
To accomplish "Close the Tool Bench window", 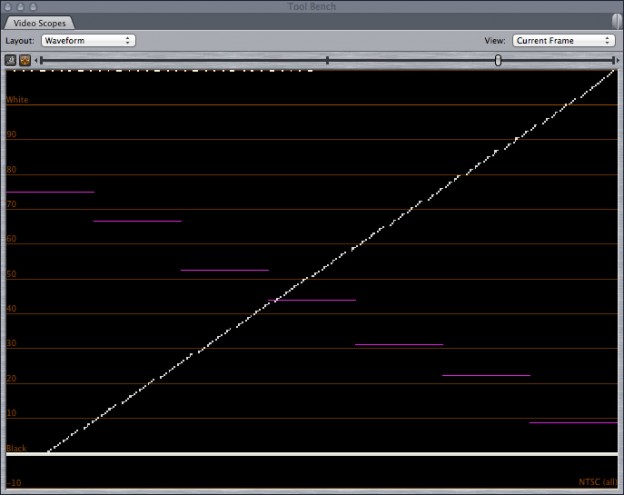I will click(x=7, y=6).
